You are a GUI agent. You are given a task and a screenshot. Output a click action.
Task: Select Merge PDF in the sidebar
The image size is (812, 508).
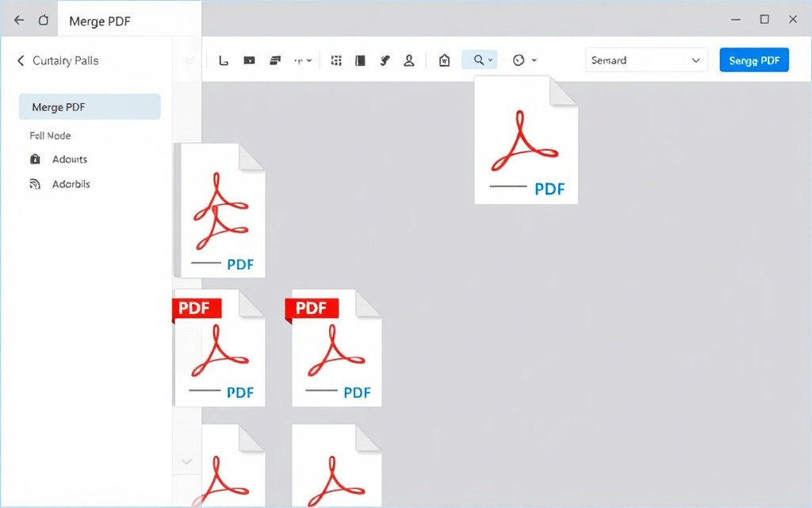(x=90, y=107)
